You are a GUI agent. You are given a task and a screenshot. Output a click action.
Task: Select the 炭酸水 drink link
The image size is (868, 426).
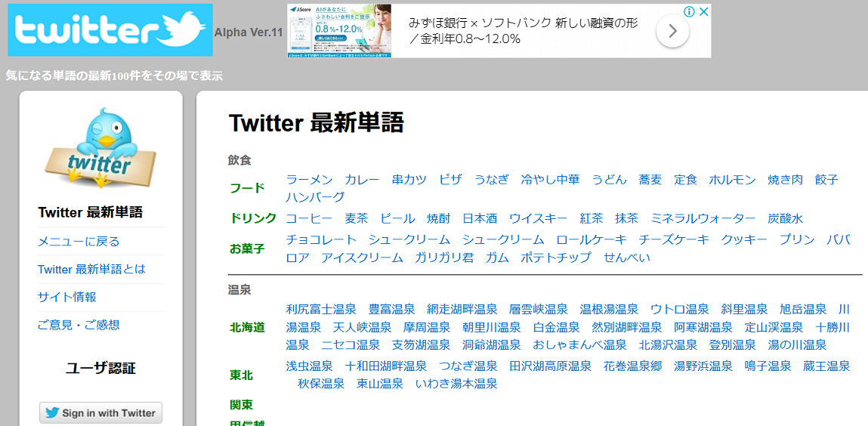click(x=785, y=218)
